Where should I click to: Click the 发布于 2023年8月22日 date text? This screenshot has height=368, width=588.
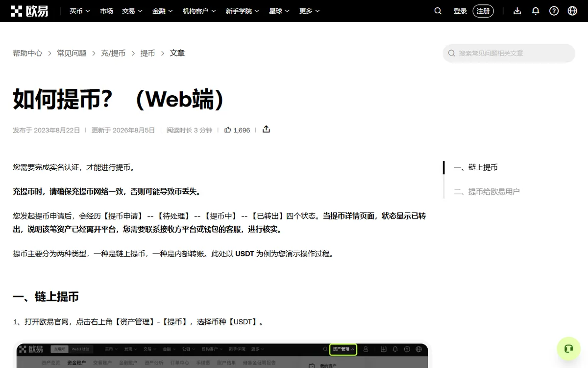coord(46,130)
